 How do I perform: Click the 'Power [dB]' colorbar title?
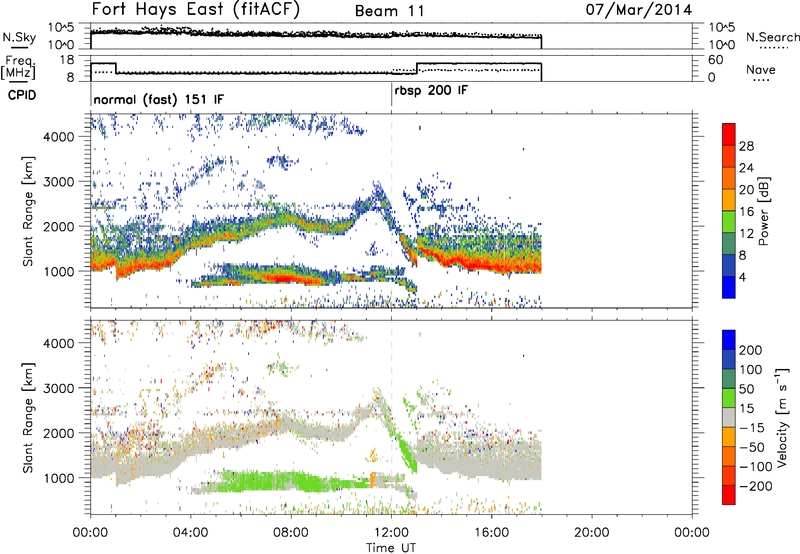tap(763, 211)
